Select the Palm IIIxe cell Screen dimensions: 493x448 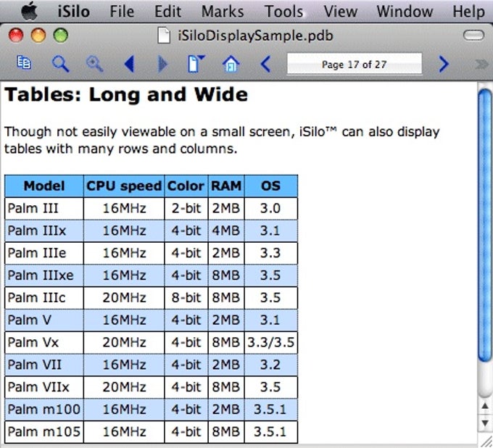[44, 275]
